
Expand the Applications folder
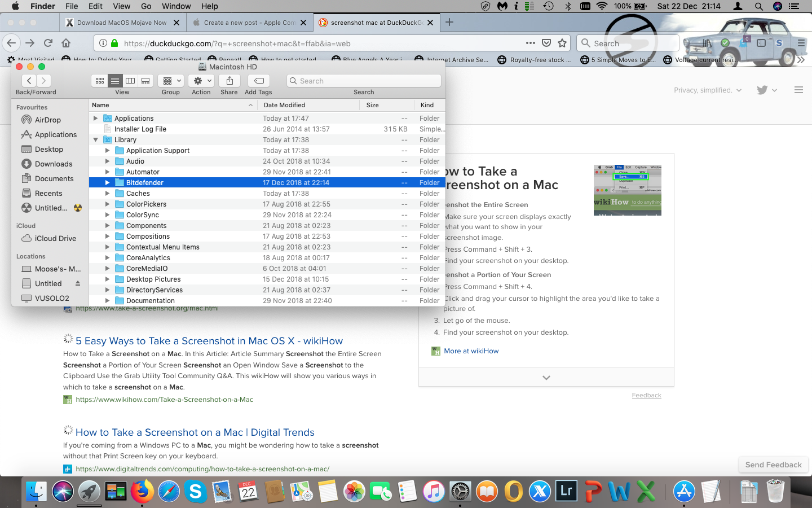[95, 118]
